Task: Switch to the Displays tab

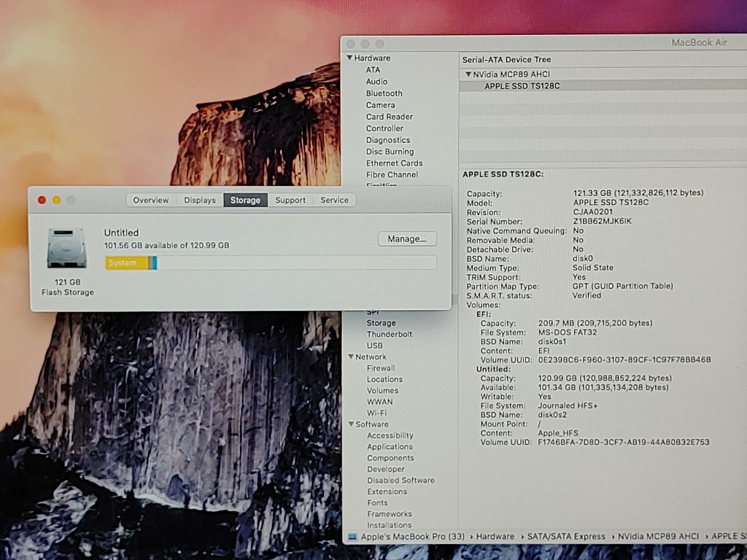Action: pos(200,200)
